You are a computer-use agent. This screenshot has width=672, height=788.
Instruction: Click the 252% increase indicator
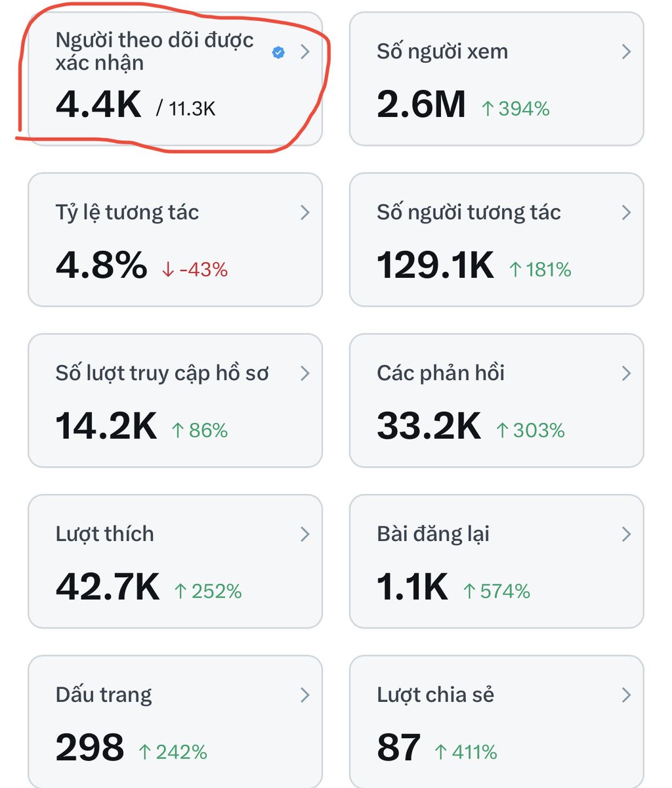coord(207,591)
